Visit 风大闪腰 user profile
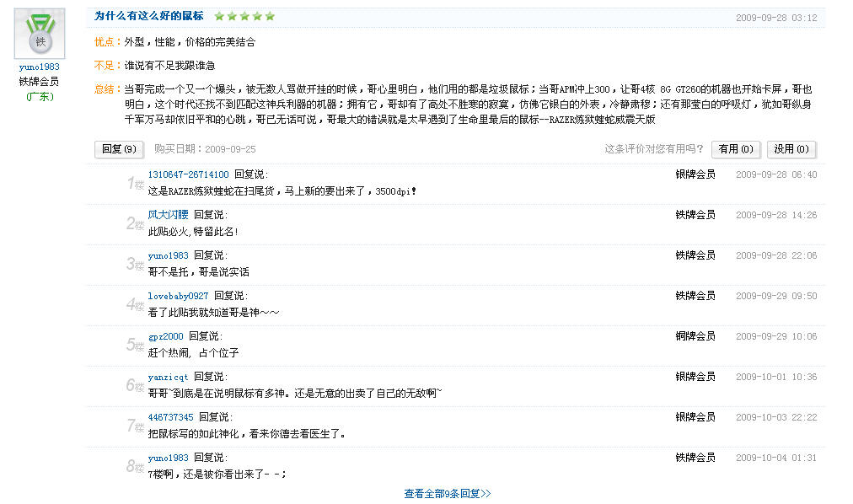853x504 pixels. pos(168,215)
